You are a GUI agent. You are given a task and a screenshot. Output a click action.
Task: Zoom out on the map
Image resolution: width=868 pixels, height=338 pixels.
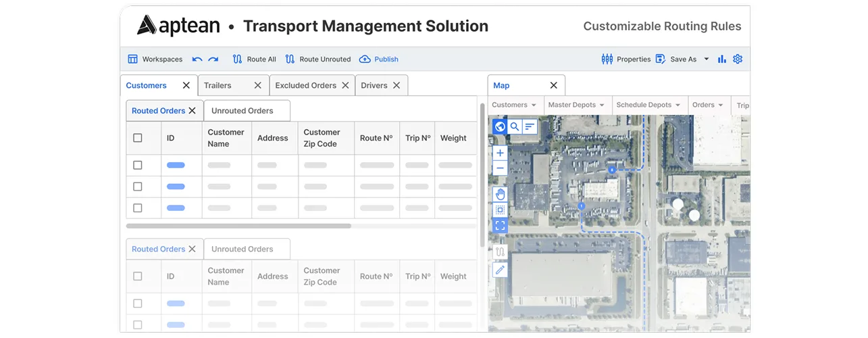[500, 168]
